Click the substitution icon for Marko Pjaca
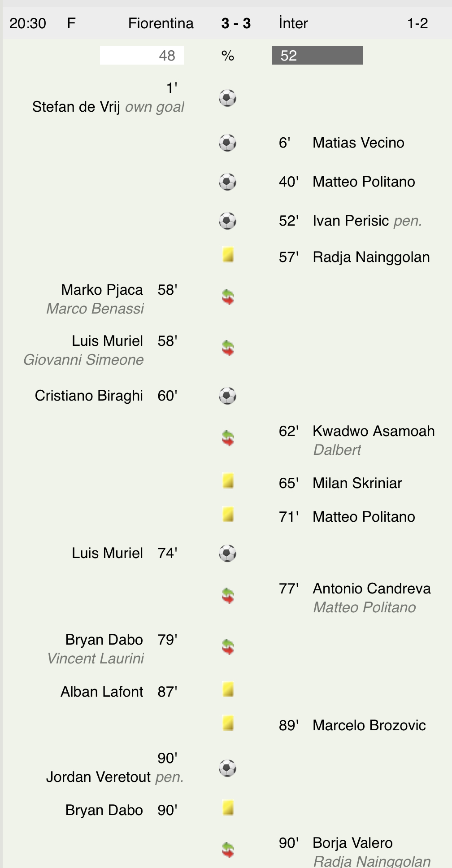452x868 pixels. pyautogui.click(x=228, y=297)
